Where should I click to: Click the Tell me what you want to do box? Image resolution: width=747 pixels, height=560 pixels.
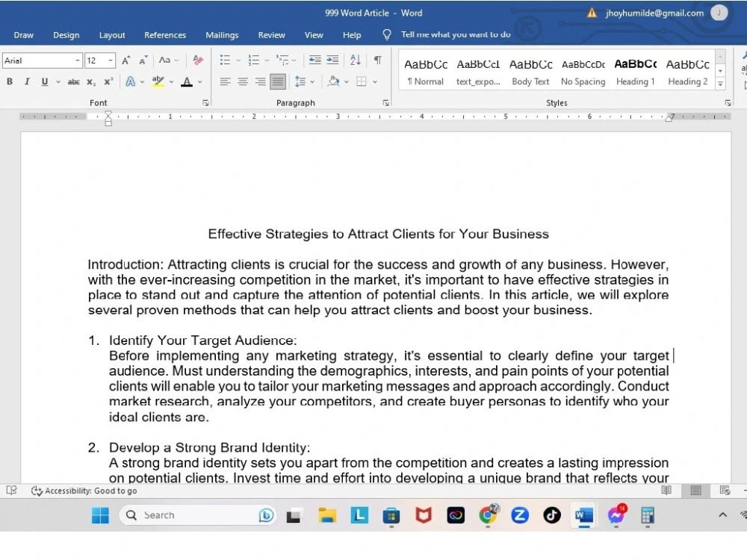pos(456,34)
